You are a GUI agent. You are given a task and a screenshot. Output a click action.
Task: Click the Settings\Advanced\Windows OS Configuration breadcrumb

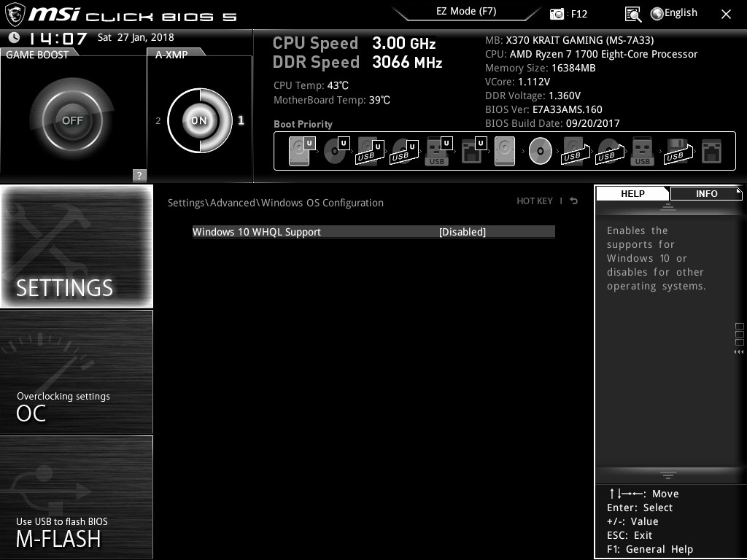click(275, 203)
